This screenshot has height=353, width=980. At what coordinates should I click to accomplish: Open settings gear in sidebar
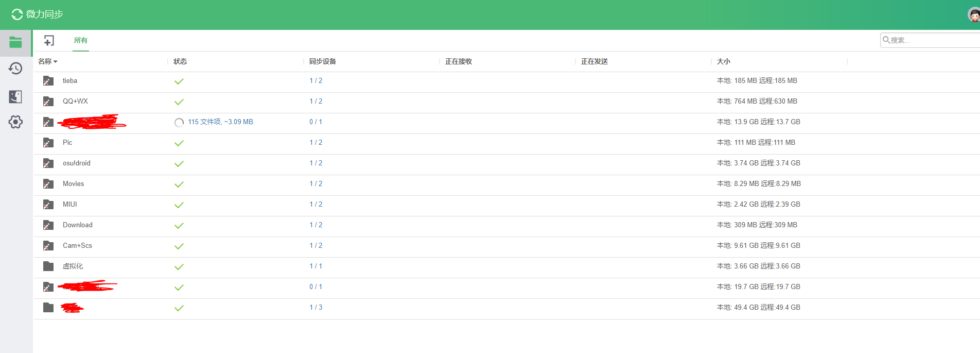pyautogui.click(x=15, y=122)
